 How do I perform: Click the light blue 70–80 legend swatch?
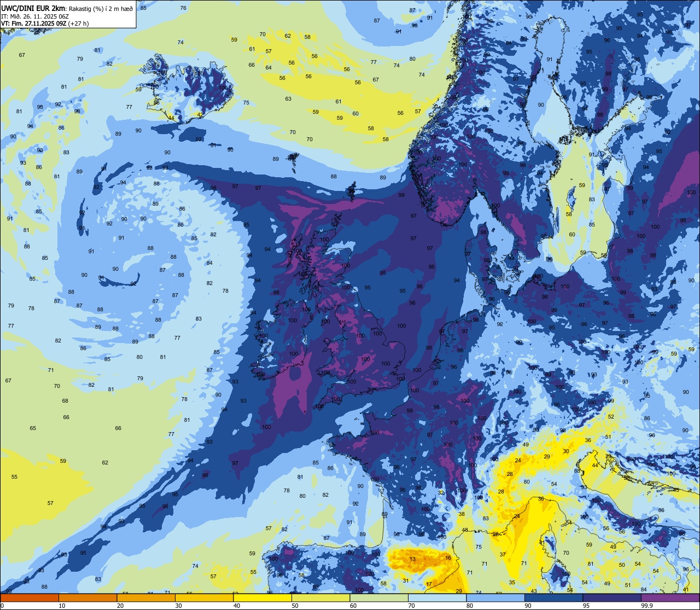(437, 597)
